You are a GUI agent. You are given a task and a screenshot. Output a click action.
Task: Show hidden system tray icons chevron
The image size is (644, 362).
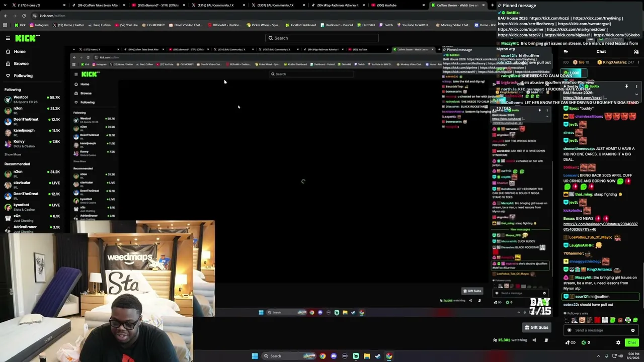pos(600,356)
